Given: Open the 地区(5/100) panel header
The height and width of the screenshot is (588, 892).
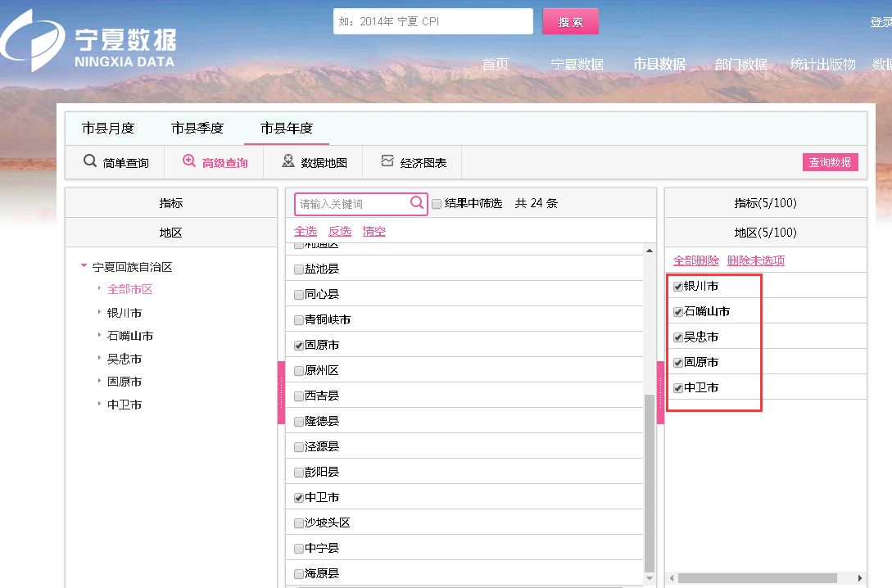Looking at the screenshot, I should (x=766, y=233).
